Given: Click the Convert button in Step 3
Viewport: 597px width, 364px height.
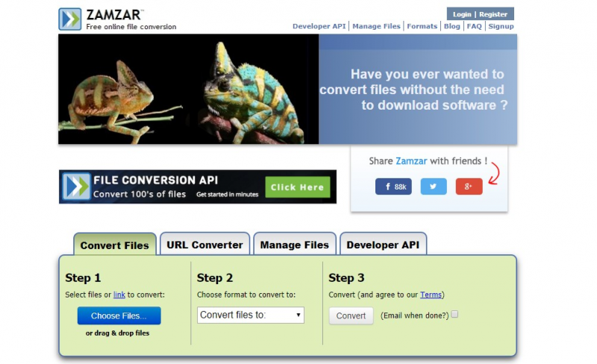Looking at the screenshot, I should 351,316.
